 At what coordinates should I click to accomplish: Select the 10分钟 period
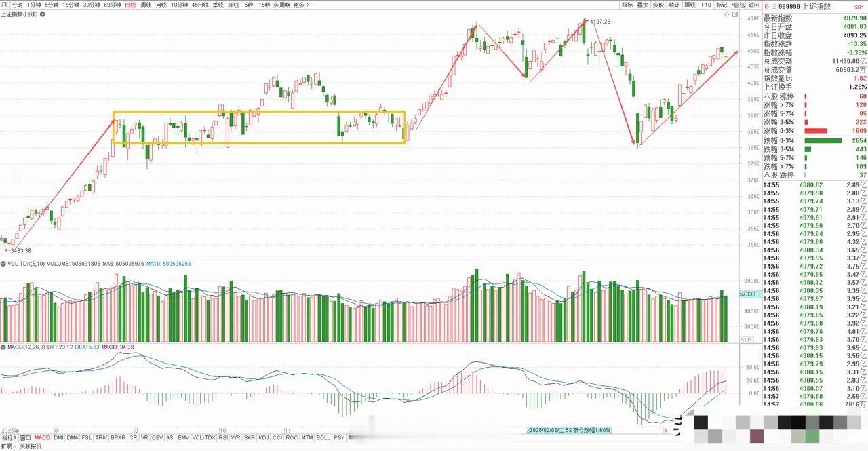[x=179, y=5]
